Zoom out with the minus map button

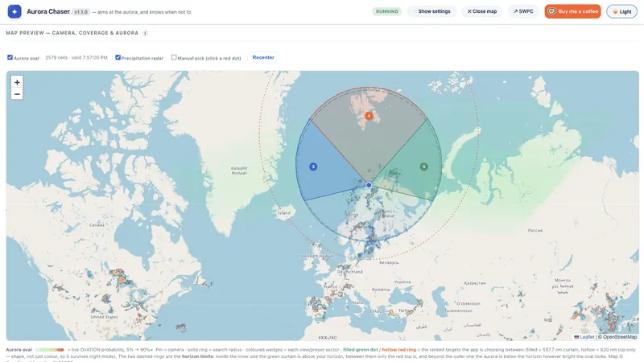tap(17, 94)
